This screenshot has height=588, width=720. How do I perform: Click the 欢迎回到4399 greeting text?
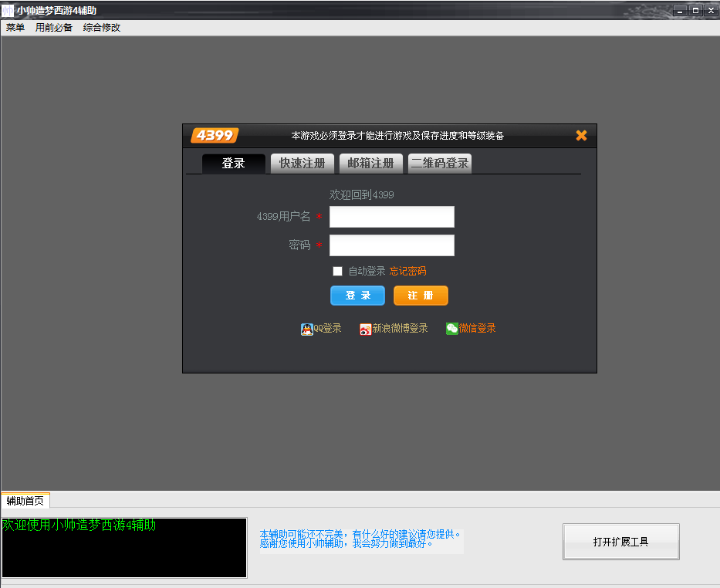coord(361,194)
